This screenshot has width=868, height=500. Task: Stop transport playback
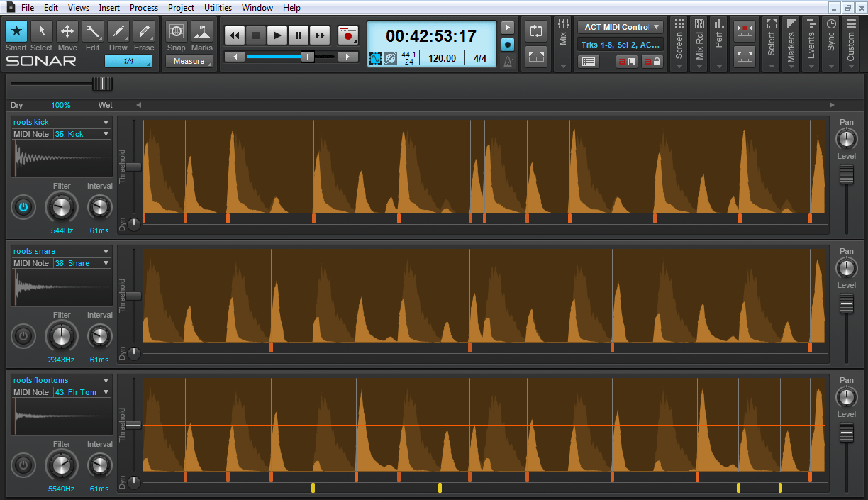(x=257, y=35)
